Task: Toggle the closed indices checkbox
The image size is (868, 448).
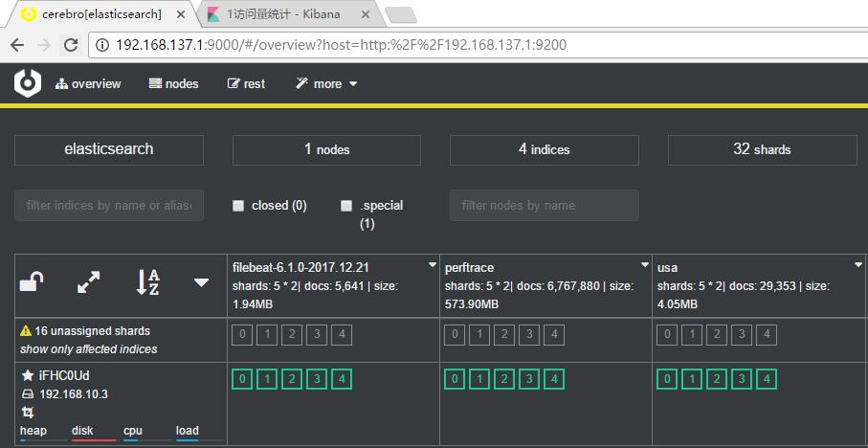Action: coord(238,206)
